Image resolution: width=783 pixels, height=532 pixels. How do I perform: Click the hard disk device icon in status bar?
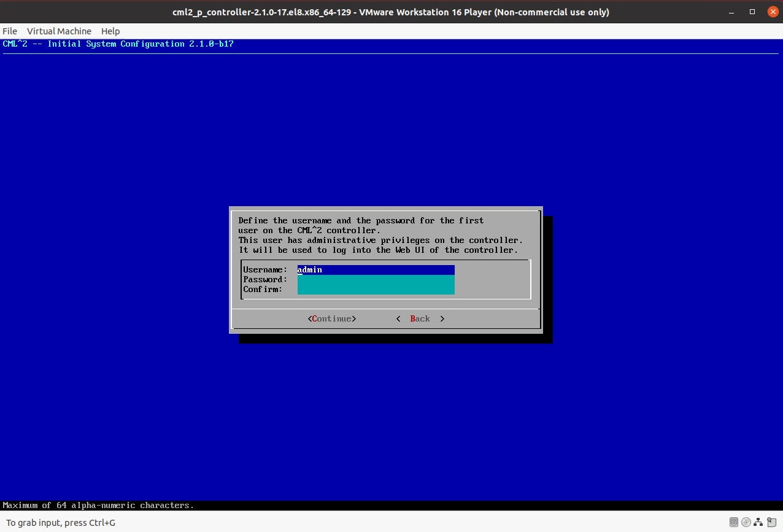(733, 522)
